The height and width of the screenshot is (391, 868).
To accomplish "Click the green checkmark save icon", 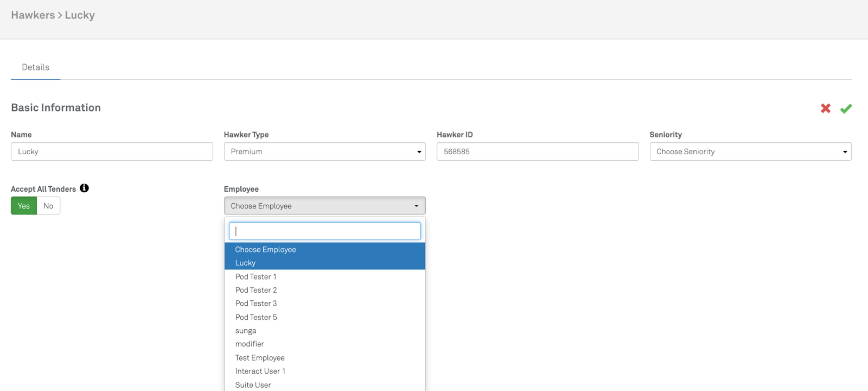I will tap(846, 109).
